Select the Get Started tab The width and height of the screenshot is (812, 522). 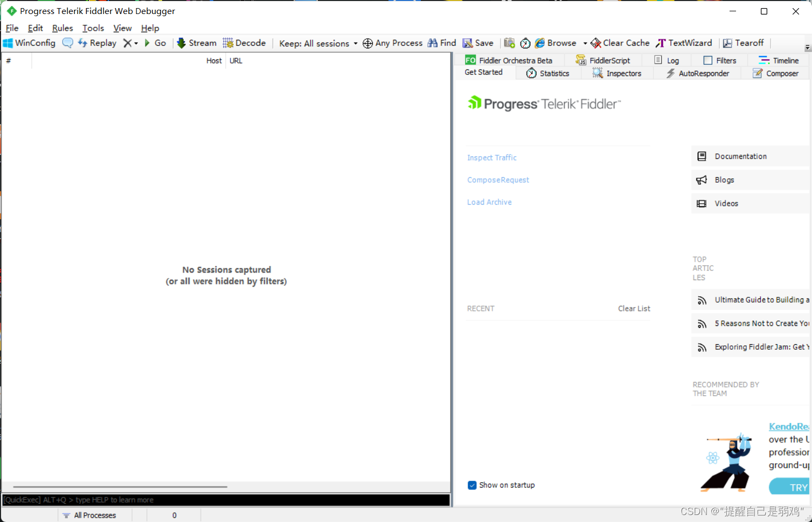pos(483,72)
